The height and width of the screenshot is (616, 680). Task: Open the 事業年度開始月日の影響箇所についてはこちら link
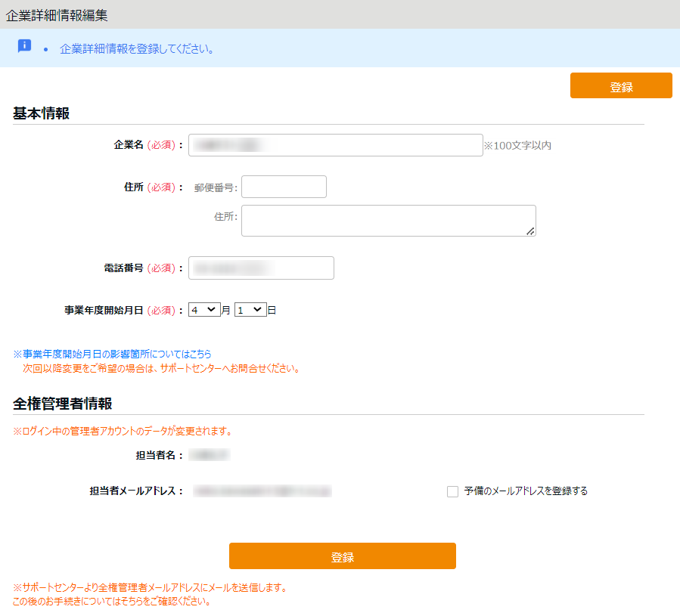click(x=112, y=354)
